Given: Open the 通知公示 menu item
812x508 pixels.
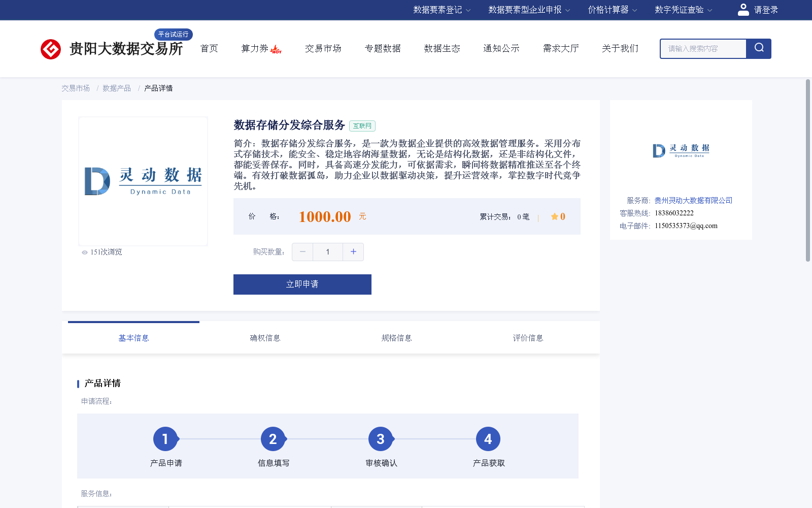Looking at the screenshot, I should pos(501,48).
